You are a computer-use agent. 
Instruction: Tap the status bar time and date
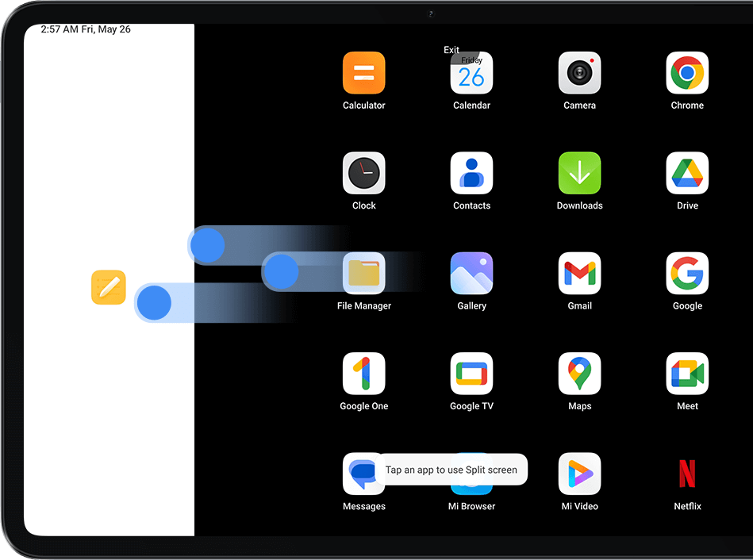pos(86,29)
